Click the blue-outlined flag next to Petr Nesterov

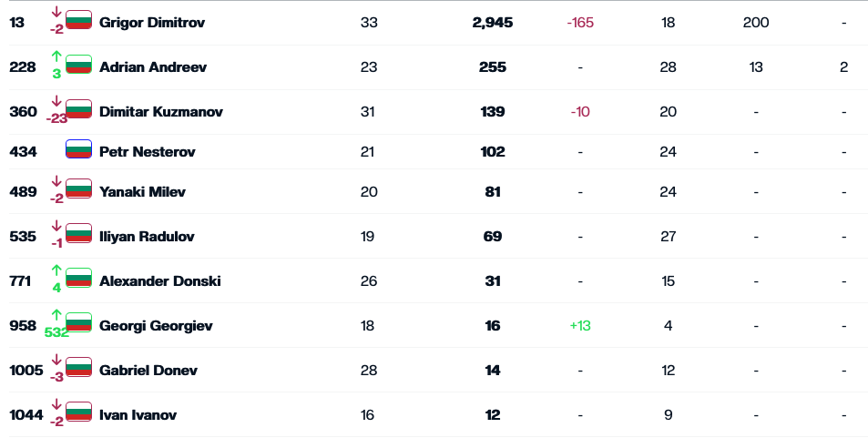(x=78, y=149)
